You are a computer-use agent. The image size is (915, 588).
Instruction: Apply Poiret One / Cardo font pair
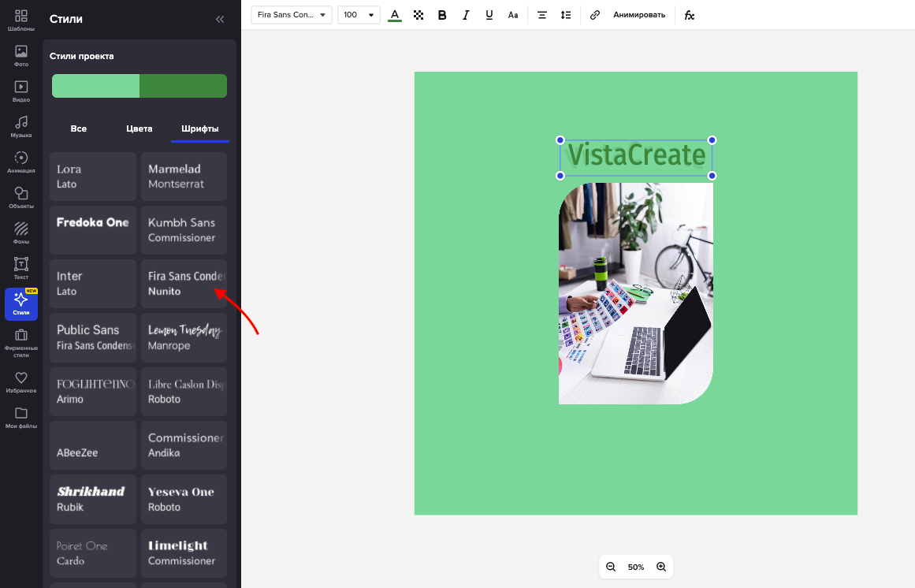(93, 553)
